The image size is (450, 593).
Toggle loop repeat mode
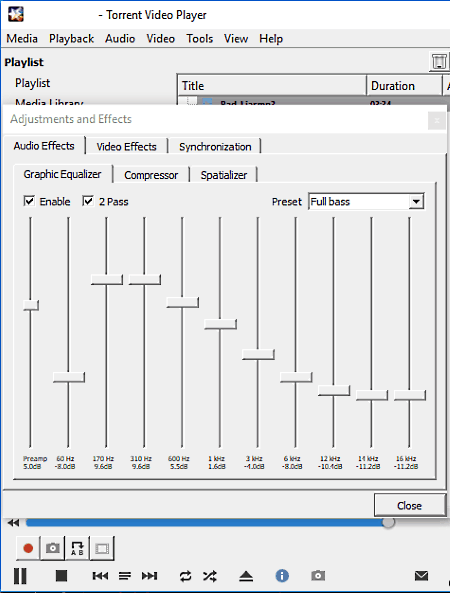click(x=185, y=576)
